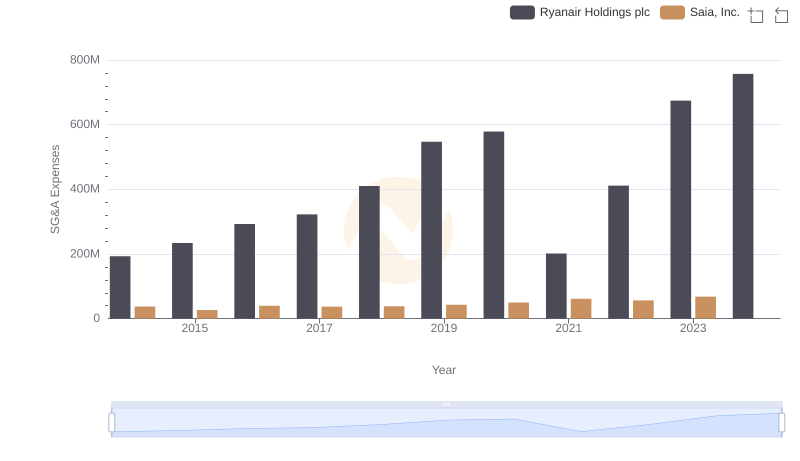Toggle the Ryanair Holdings plc legend swatch
This screenshot has height=461, width=800.
pos(522,12)
